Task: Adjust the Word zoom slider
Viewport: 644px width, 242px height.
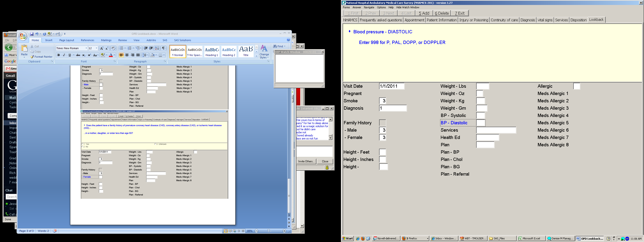Action: pos(268,231)
